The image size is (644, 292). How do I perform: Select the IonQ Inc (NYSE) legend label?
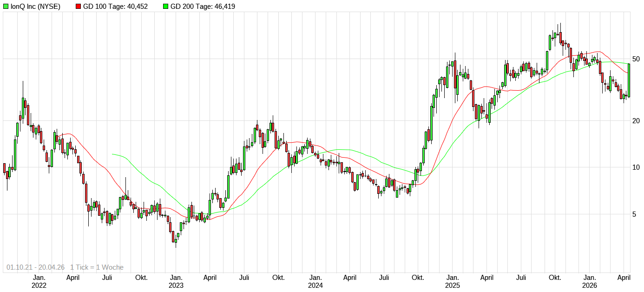tap(35, 7)
